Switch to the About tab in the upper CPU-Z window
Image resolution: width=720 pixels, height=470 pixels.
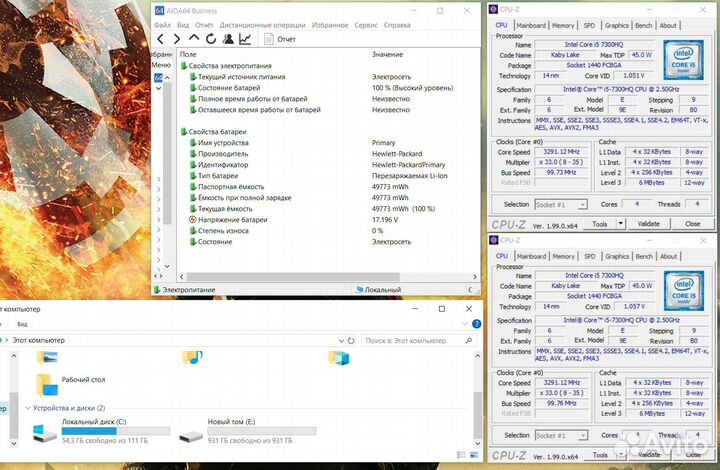668,26
